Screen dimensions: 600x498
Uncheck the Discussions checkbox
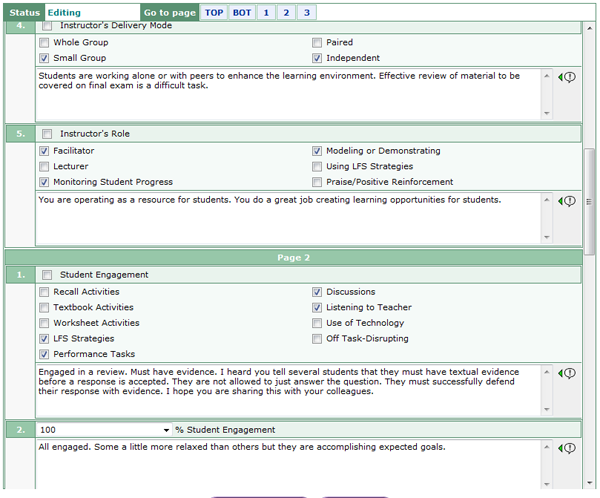(317, 292)
